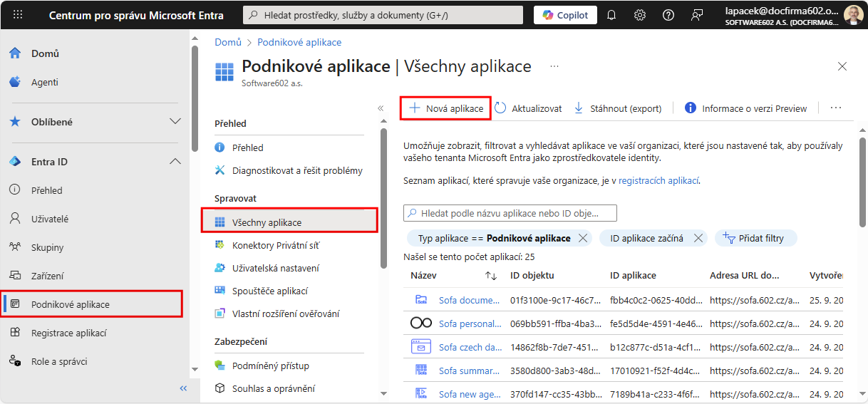Click the ID objektu column header

[532, 275]
